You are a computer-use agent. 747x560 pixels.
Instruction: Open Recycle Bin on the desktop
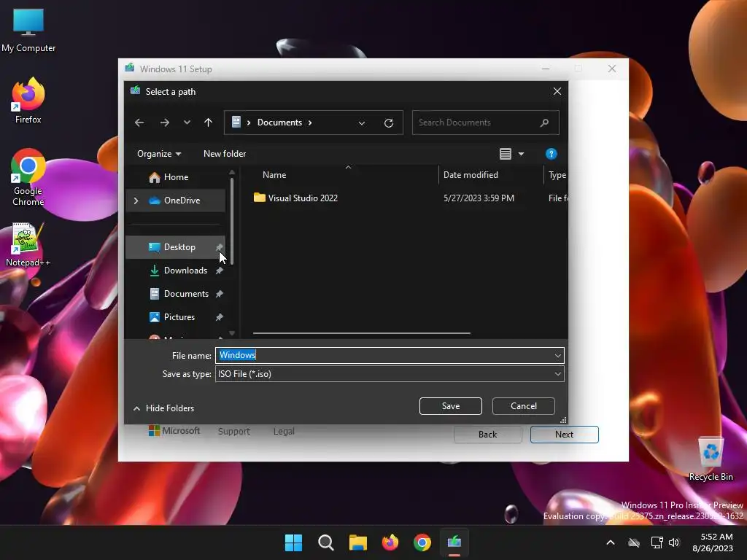711,459
